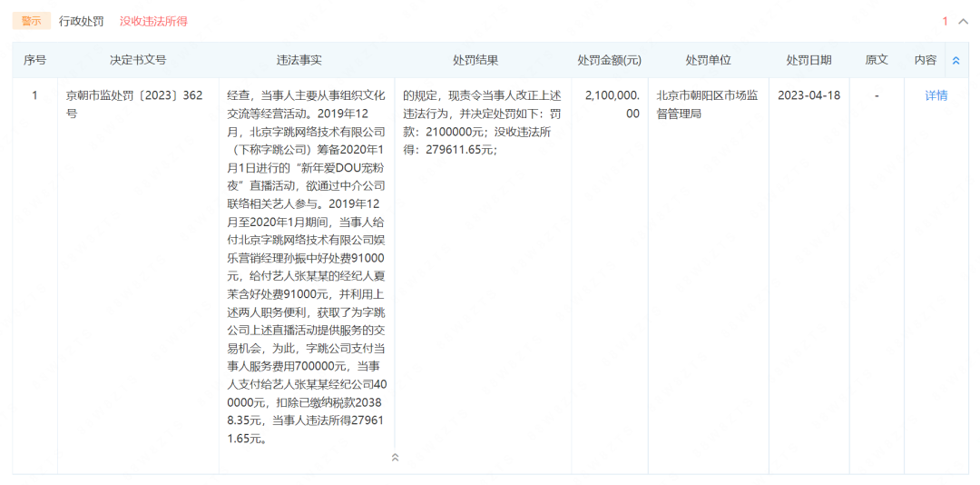The image size is (980, 485).
Task: Click the penalty date 2023-04-18
Action: coord(808,95)
